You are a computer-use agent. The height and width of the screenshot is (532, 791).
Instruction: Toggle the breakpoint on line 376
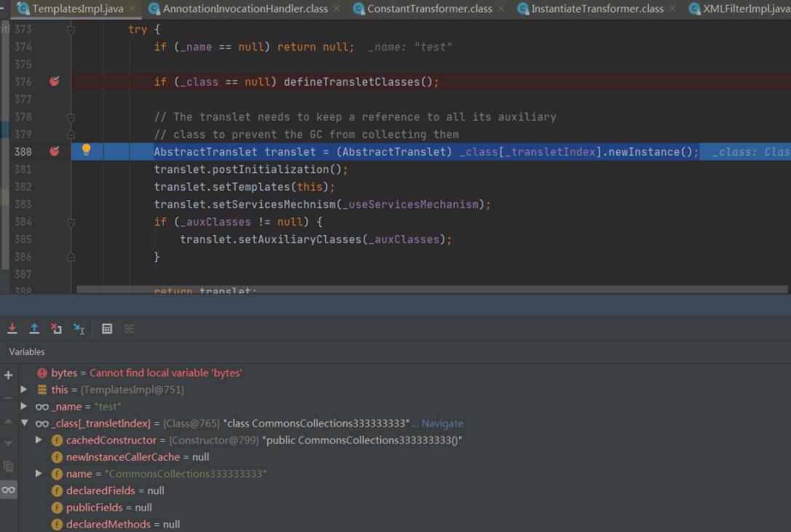pyautogui.click(x=55, y=82)
